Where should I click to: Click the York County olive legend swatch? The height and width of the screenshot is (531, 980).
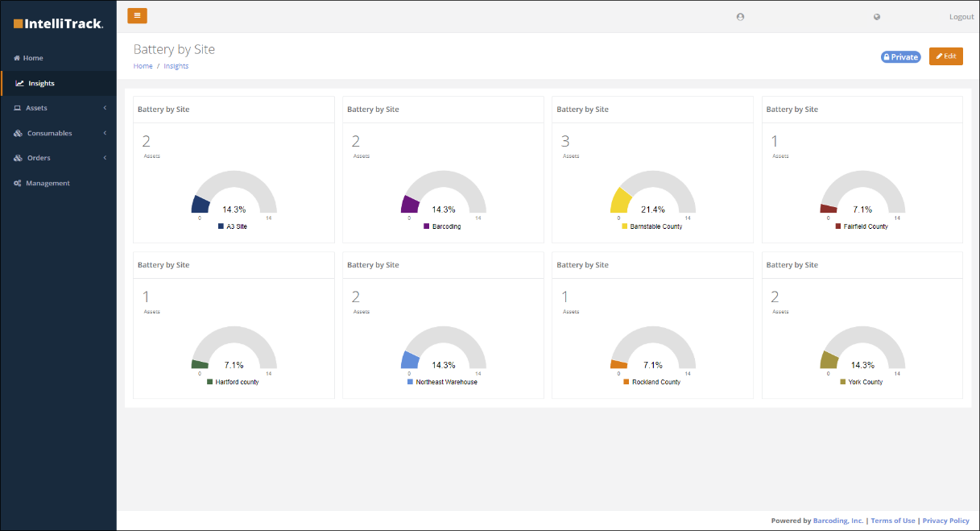(x=842, y=382)
